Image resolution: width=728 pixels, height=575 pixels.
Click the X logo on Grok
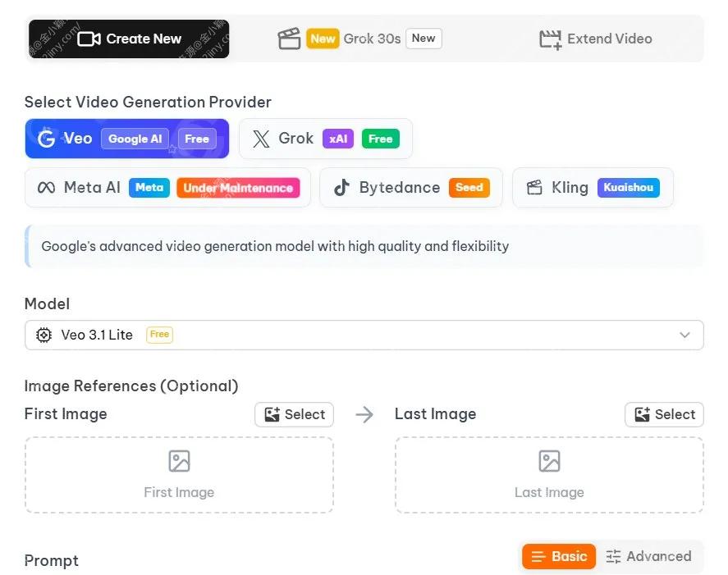(261, 139)
